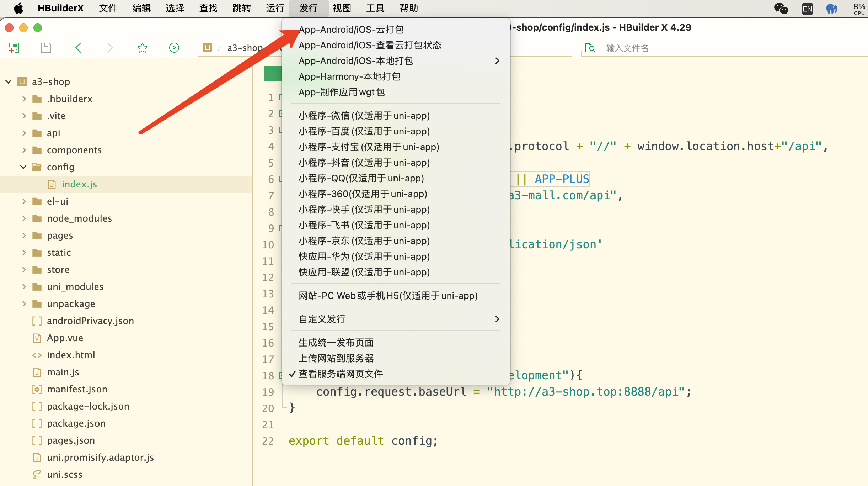Image resolution: width=868 pixels, height=486 pixels.
Task: Choose App-制作应用wgt包
Action: [x=396, y=92]
